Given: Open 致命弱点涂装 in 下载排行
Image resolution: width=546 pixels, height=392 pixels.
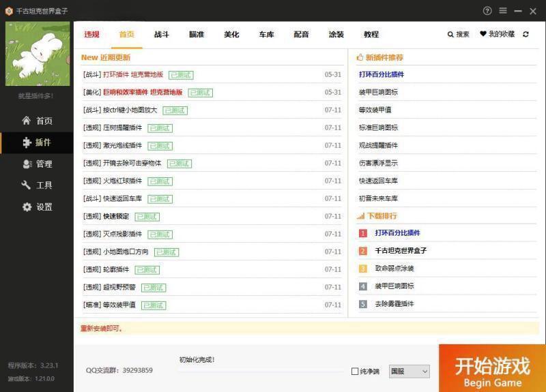Looking at the screenshot, I should coord(394,269).
